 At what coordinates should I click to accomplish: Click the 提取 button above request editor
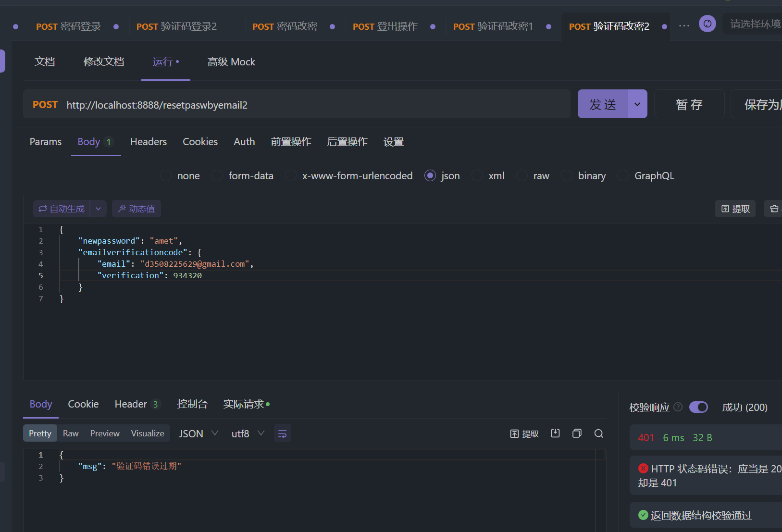[x=735, y=209]
